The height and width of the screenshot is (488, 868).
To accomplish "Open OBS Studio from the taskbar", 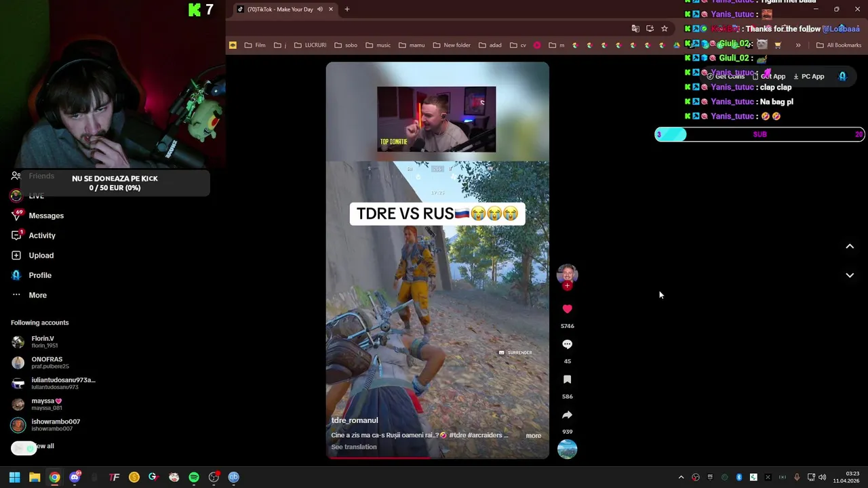I will (x=214, y=477).
